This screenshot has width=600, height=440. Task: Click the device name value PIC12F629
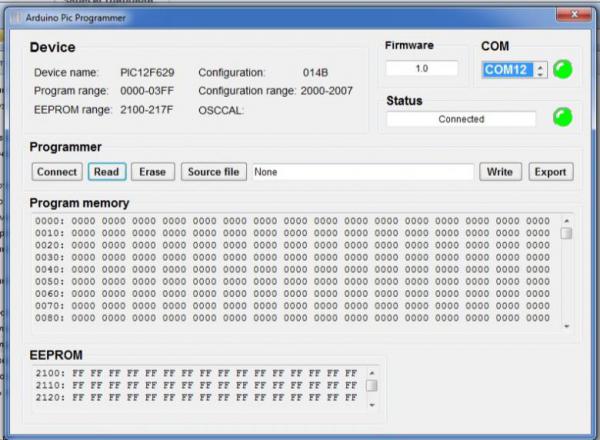click(x=147, y=72)
